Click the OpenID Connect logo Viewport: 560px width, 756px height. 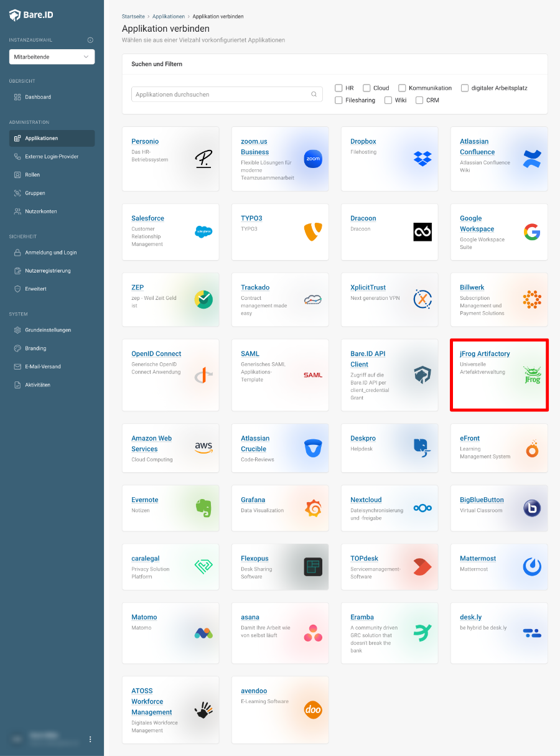tap(203, 375)
